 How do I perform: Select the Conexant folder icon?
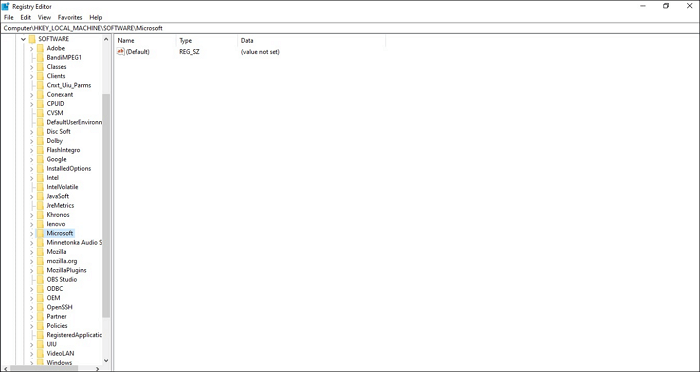coord(40,95)
